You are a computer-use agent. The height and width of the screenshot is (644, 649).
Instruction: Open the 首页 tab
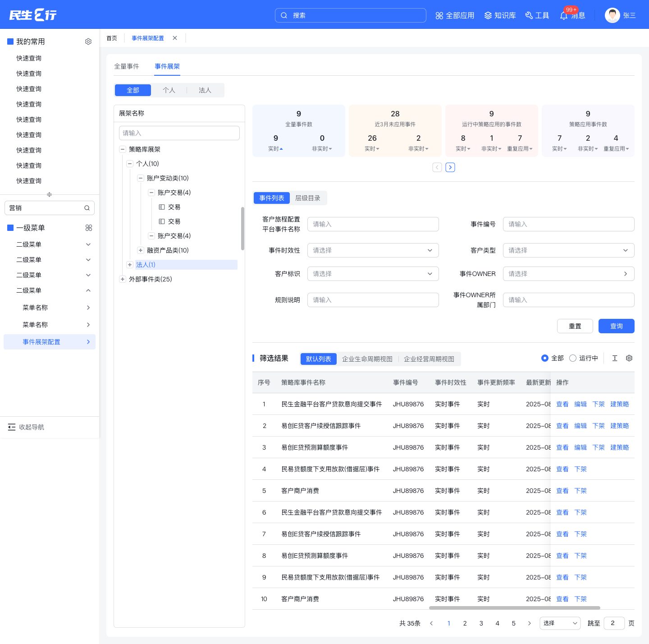tap(112, 38)
